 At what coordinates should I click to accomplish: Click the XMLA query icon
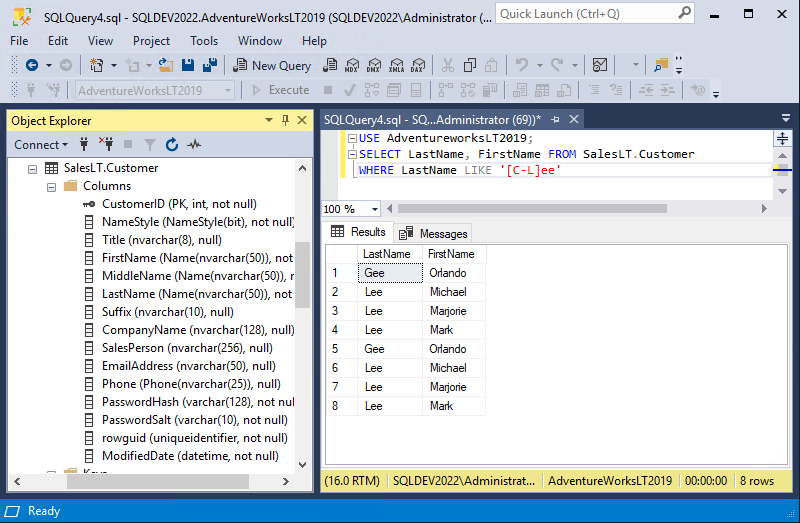click(x=396, y=65)
